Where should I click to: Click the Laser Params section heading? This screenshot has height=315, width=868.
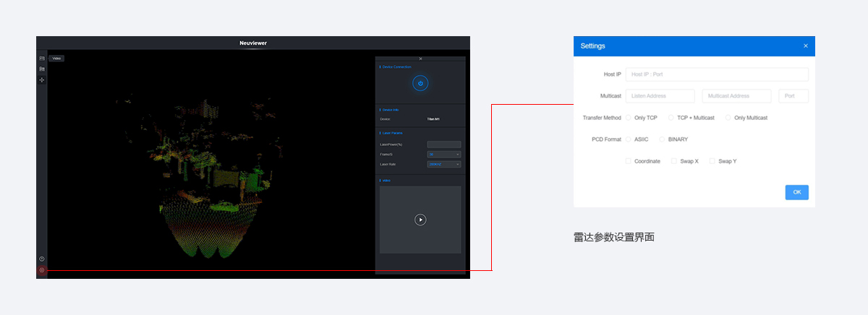[392, 133]
